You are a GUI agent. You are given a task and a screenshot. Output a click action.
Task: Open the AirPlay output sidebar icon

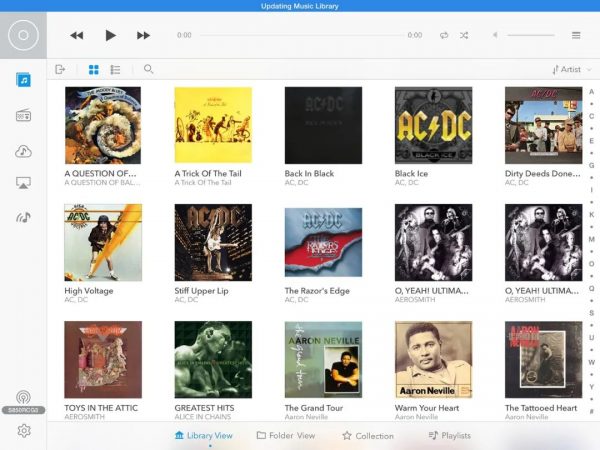click(23, 183)
